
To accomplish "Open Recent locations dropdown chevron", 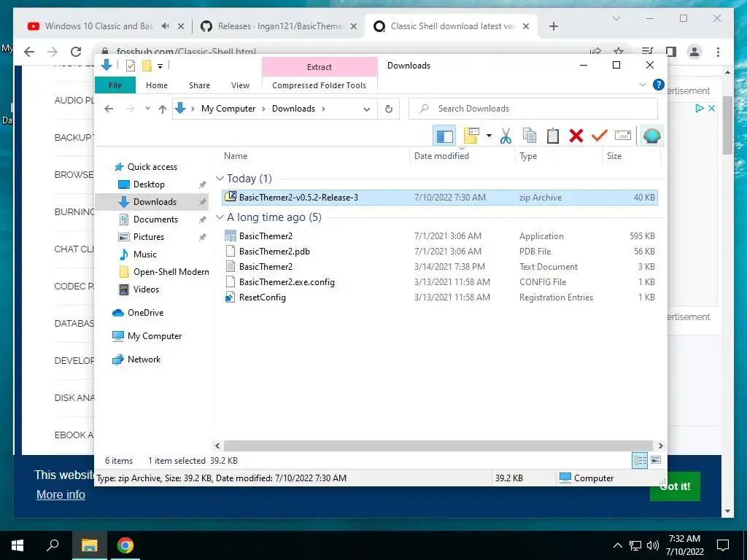I will coord(147,109).
